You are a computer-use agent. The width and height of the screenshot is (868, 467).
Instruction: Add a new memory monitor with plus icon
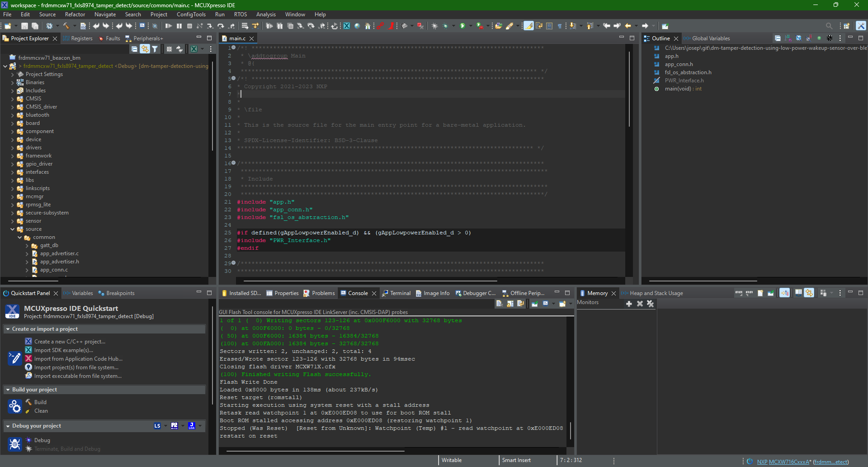[x=629, y=304]
